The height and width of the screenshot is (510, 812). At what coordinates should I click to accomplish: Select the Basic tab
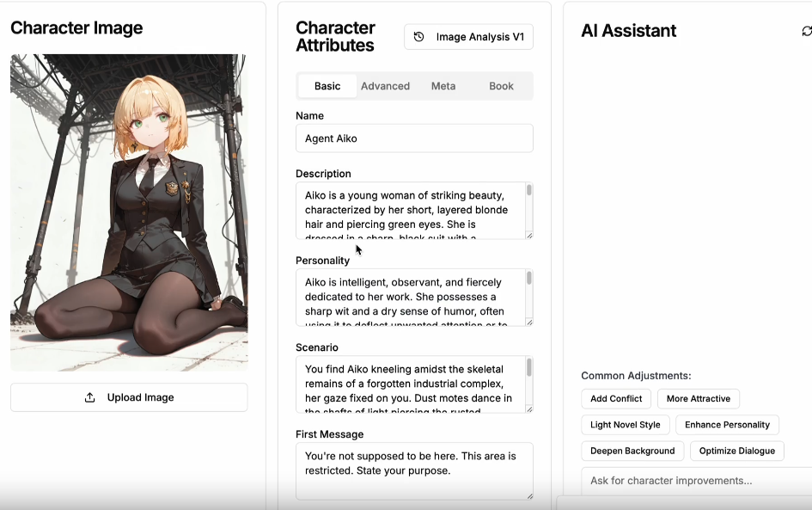[x=327, y=86]
